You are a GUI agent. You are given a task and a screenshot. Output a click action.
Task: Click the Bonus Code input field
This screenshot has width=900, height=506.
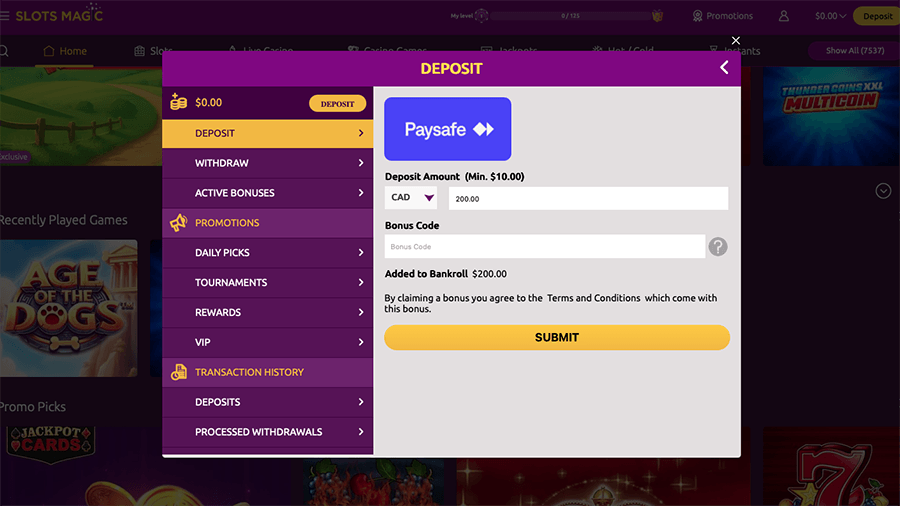545,247
